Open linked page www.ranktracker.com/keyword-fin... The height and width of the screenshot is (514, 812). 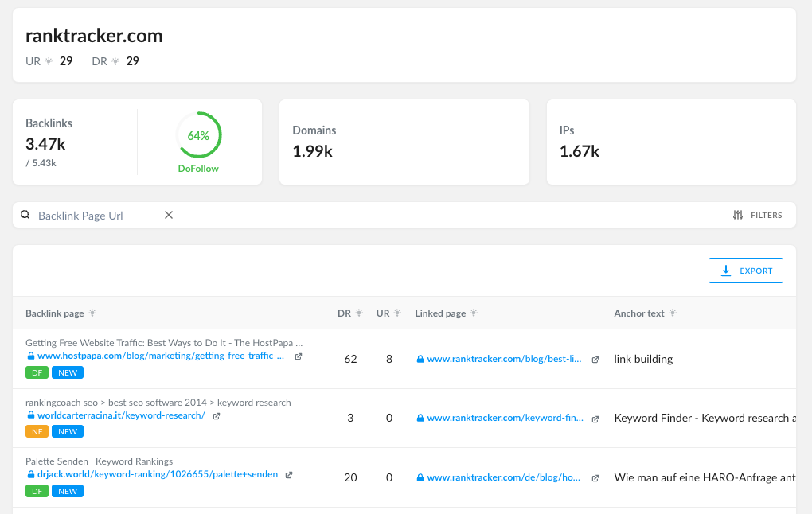click(505, 418)
